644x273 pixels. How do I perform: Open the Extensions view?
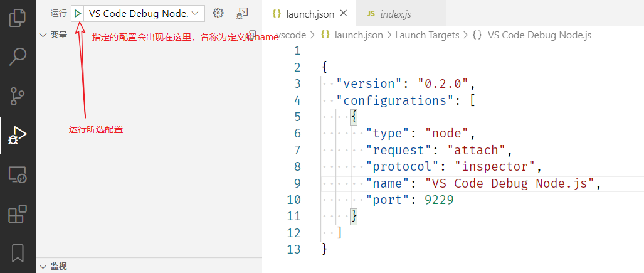(x=18, y=214)
